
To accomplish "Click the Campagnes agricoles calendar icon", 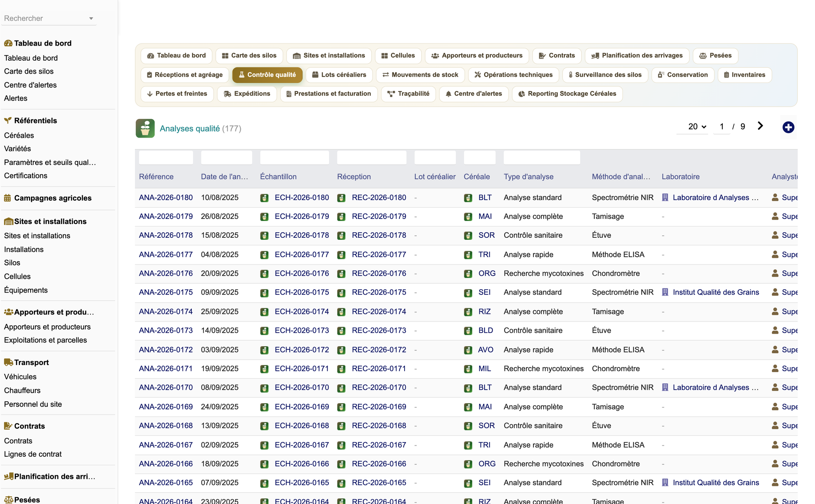I will [8, 198].
